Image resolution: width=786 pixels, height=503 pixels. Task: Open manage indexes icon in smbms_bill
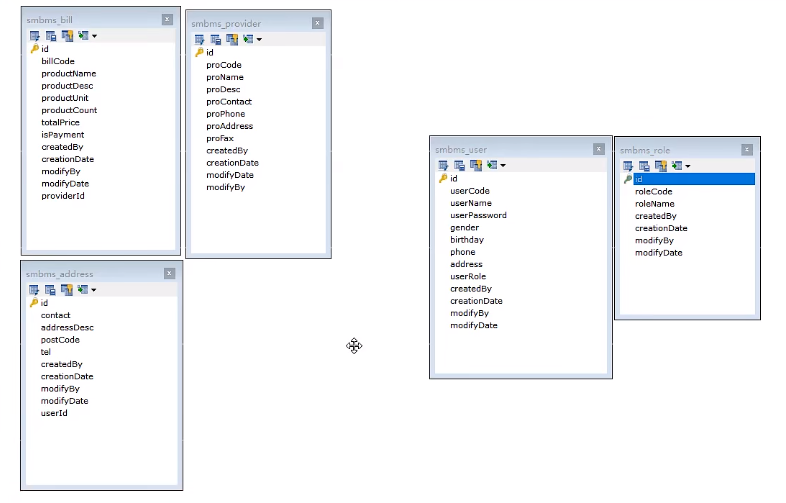click(51, 36)
